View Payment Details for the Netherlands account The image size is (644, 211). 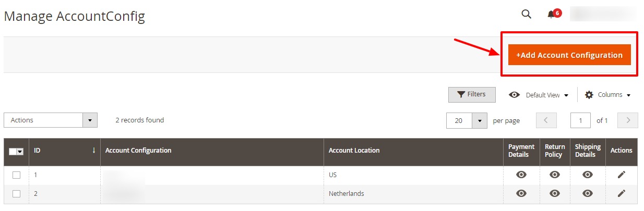(x=521, y=193)
